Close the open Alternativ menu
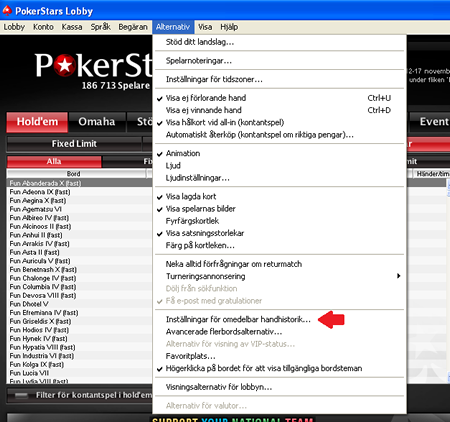The width and height of the screenshot is (450, 422). point(173,27)
